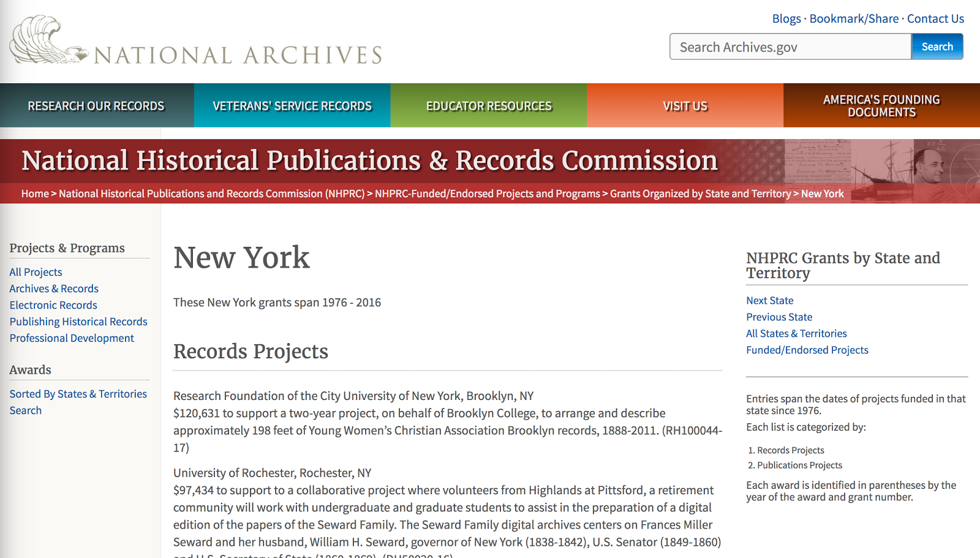Select Electronic Records from Projects & Programs
Image resolution: width=980 pixels, height=558 pixels.
click(x=53, y=304)
